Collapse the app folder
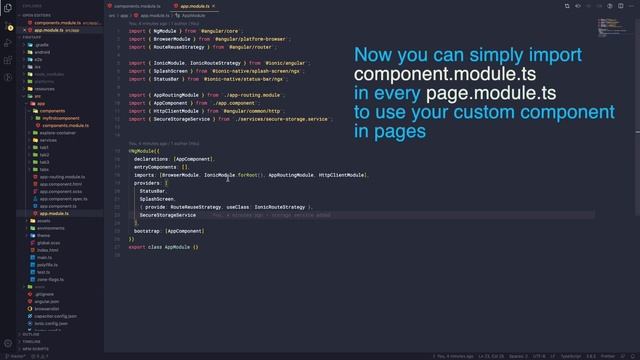Image resolution: width=640 pixels, height=360 pixels. pyautogui.click(x=41, y=104)
